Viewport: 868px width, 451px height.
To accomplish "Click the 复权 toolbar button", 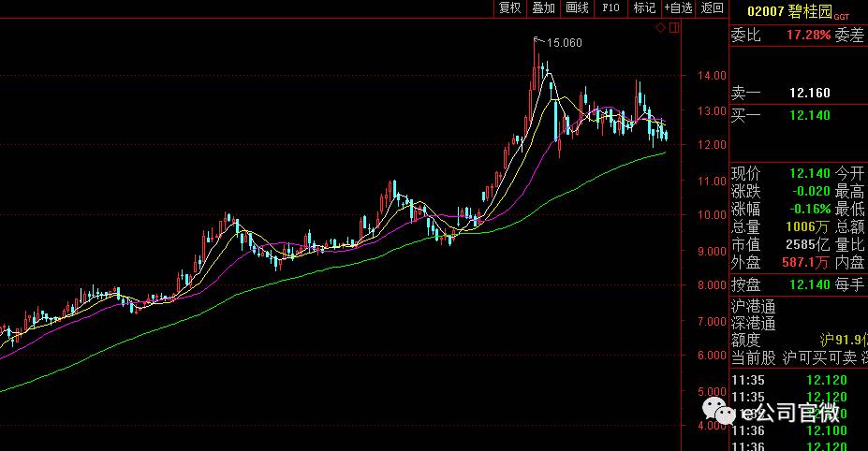I will (509, 8).
